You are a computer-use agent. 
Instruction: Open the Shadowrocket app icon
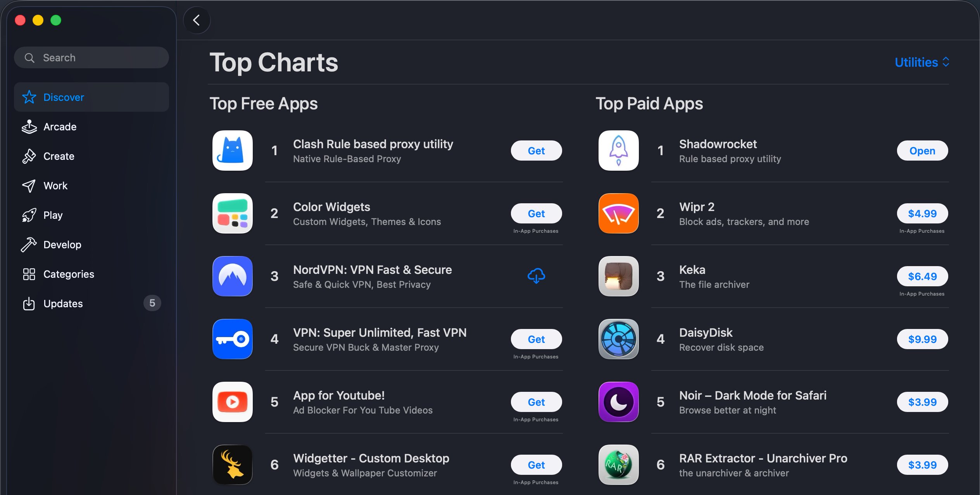point(618,151)
